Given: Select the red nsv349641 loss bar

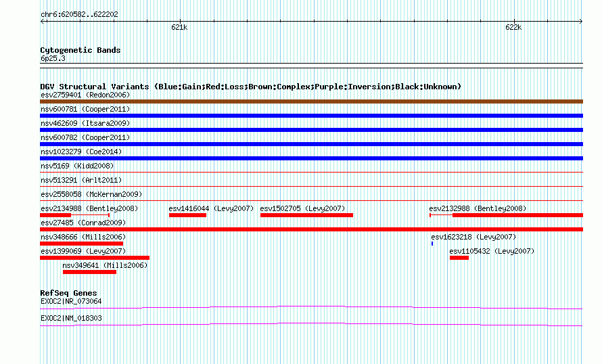Looking at the screenshot, I should 89,272.
